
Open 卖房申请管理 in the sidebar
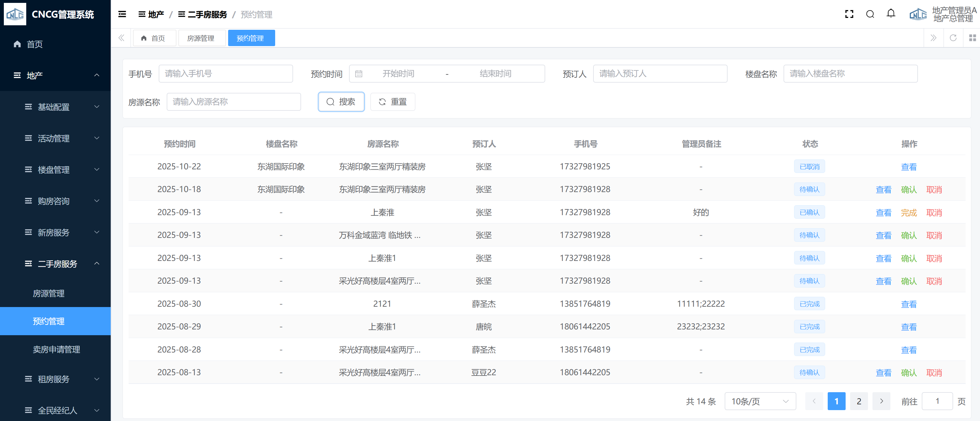(x=56, y=349)
